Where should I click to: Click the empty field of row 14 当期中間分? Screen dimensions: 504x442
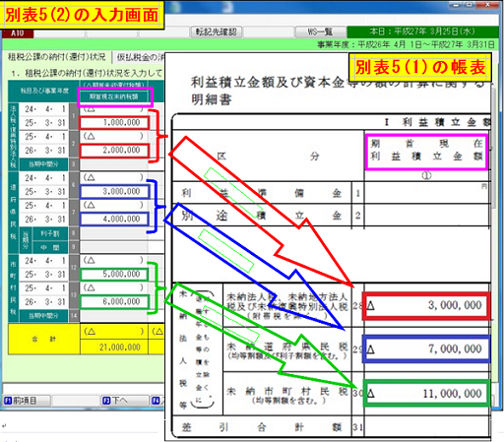coord(113,316)
